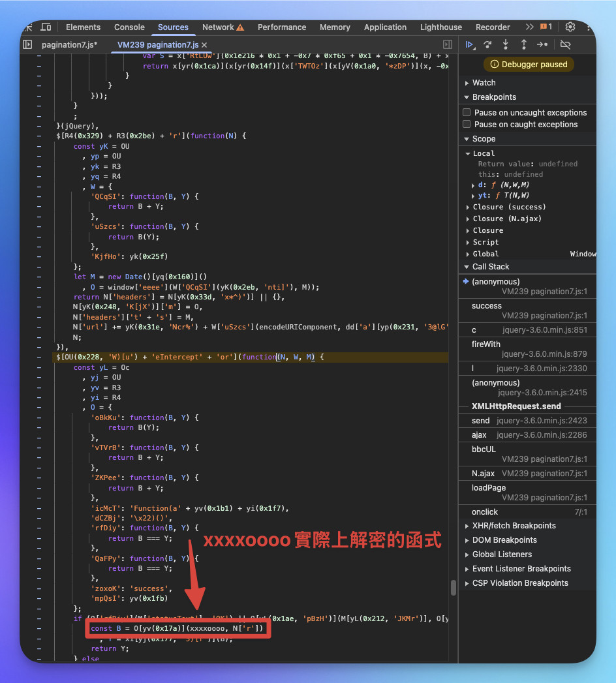This screenshot has width=616, height=683.
Task: Select the XMLHttpRequest.send stack entry
Action: [516, 406]
